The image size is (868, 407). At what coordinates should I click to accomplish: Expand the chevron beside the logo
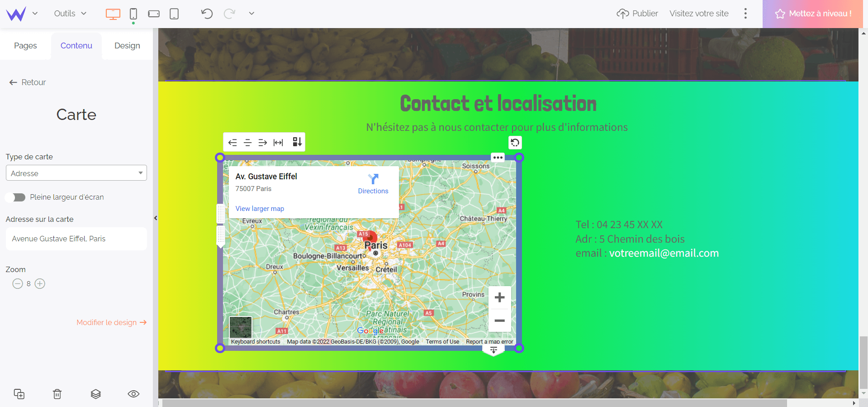tap(35, 14)
